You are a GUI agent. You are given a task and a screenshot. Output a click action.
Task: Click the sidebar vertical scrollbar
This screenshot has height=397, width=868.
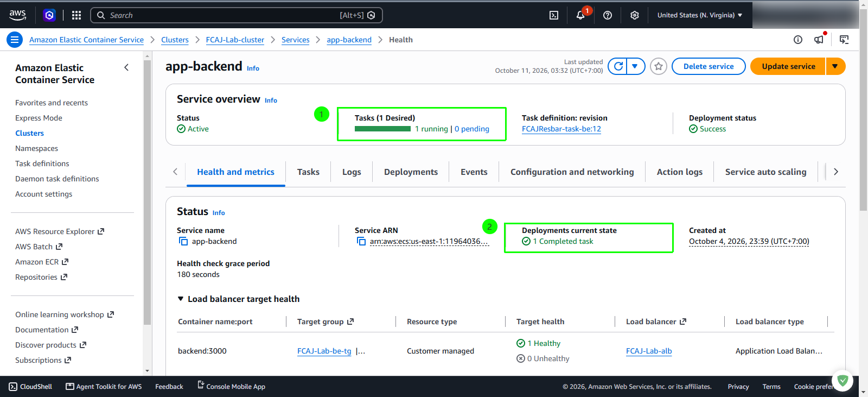click(x=147, y=193)
